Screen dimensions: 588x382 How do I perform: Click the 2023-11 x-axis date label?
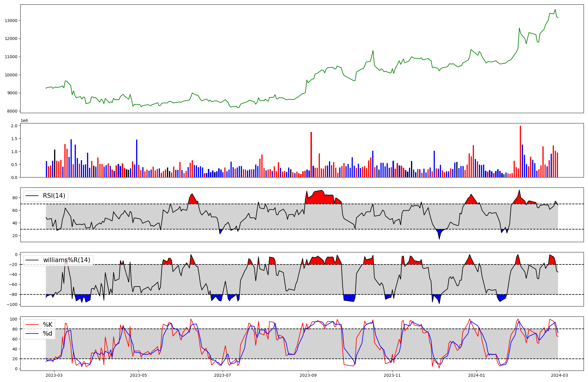click(392, 375)
